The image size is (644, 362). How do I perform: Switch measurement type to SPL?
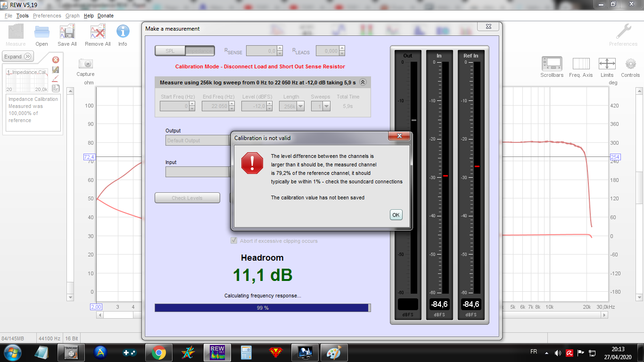[x=170, y=51]
